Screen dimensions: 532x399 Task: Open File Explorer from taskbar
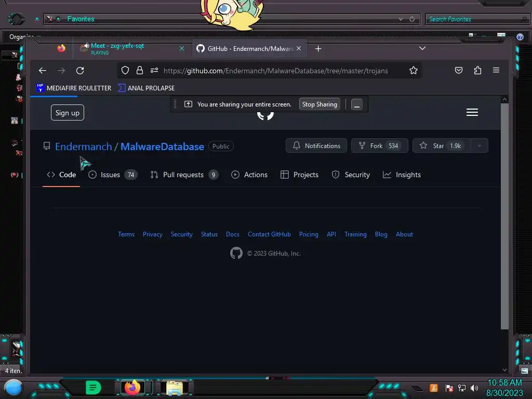tap(175, 388)
